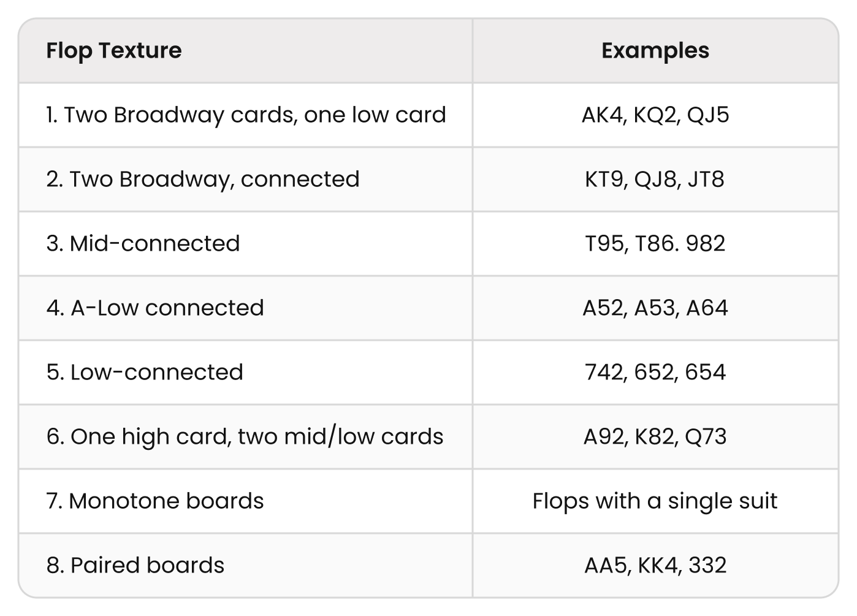Click the KT9, QJ8, JT8 examples cell
This screenshot has height=616, width=857.
(x=655, y=180)
